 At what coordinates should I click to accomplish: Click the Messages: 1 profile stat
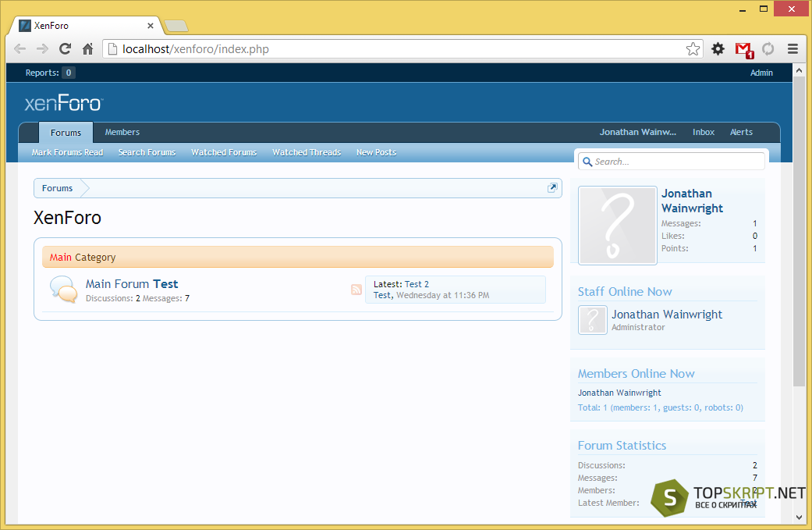pos(709,223)
